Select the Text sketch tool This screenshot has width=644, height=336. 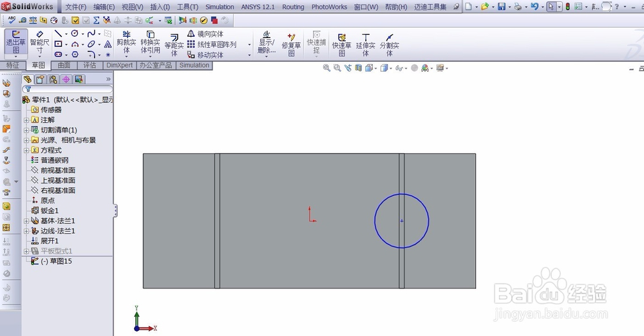pyautogui.click(x=108, y=44)
